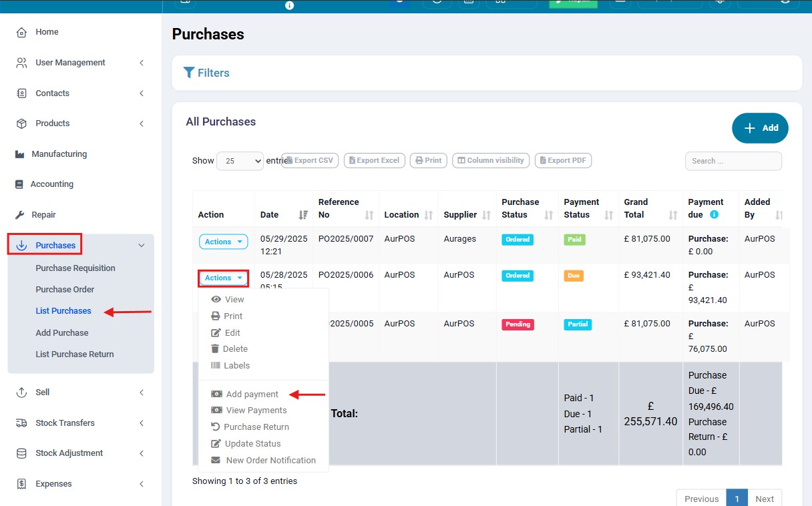The height and width of the screenshot is (506, 812).
Task: Open Purchase Requisition submenu item
Action: pos(75,268)
